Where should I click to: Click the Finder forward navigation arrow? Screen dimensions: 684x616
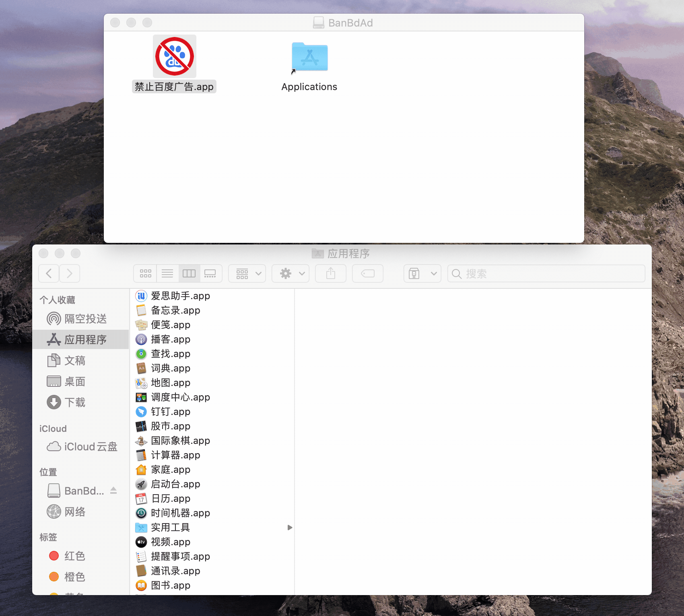coord(70,273)
